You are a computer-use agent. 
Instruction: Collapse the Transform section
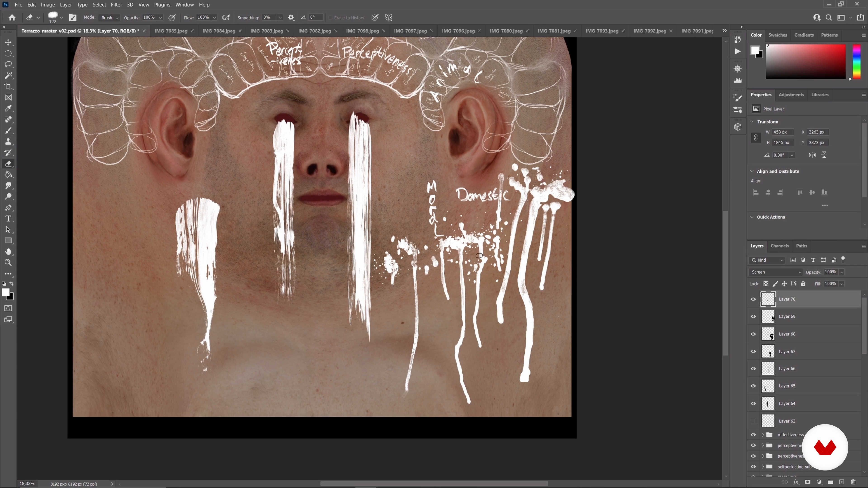click(752, 122)
